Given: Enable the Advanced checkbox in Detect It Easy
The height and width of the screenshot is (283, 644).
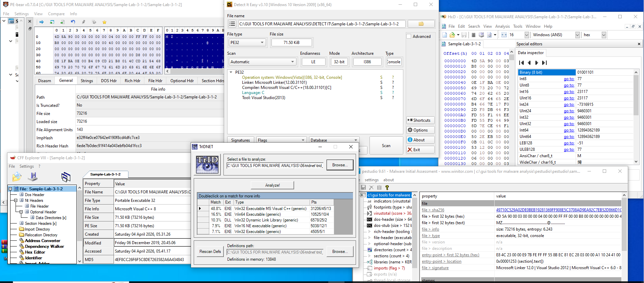Looking at the screenshot, I should click(x=409, y=37).
